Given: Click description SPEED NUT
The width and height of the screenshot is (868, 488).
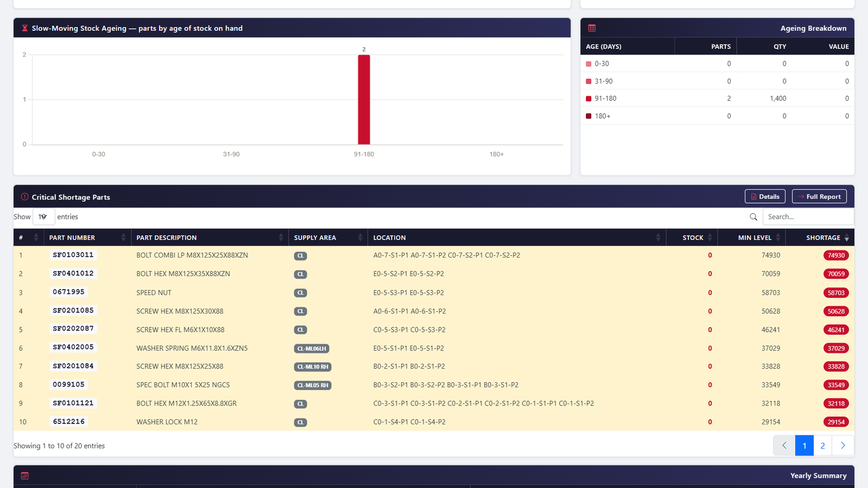Looking at the screenshot, I should point(154,293).
